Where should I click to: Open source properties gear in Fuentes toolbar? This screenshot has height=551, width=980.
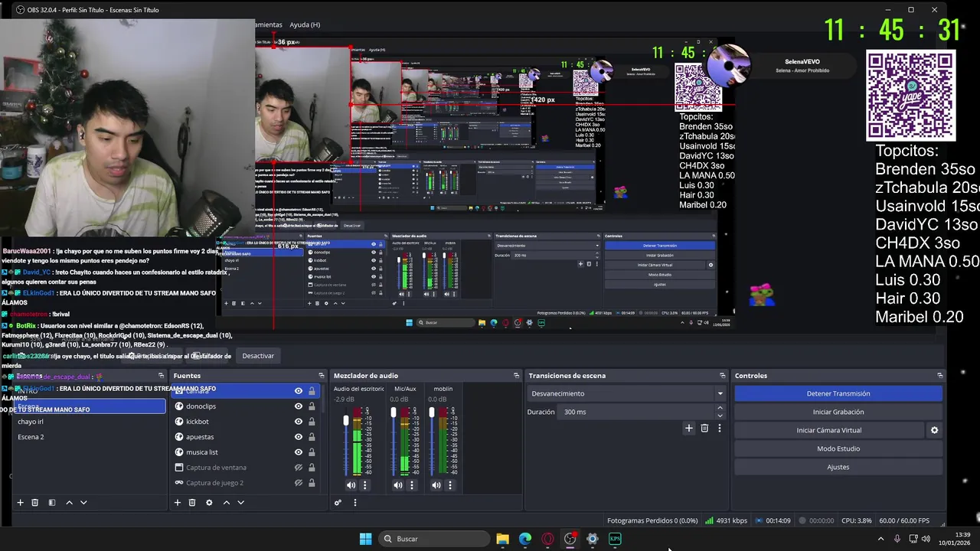[209, 503]
